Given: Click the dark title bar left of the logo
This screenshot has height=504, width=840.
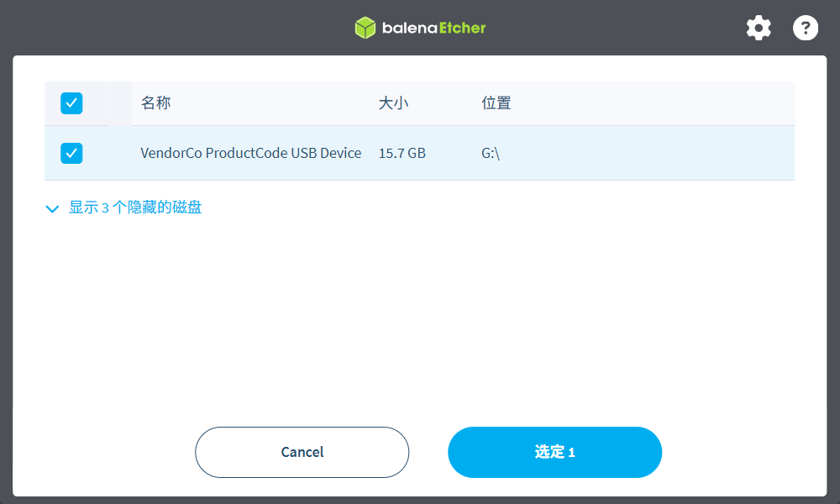Looking at the screenshot, I should coord(168,28).
